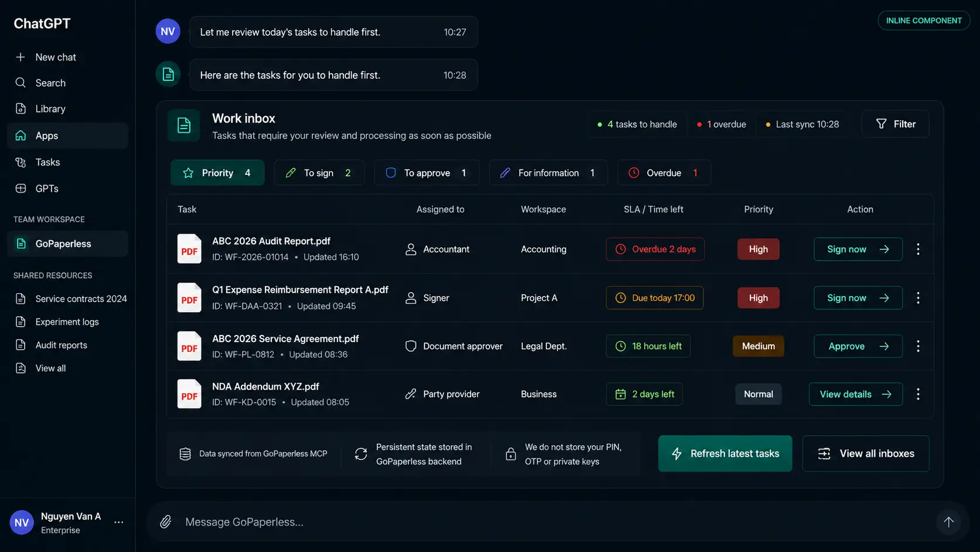The width and height of the screenshot is (980, 552).
Task: Click the Inline Component badge
Action: pos(924,21)
